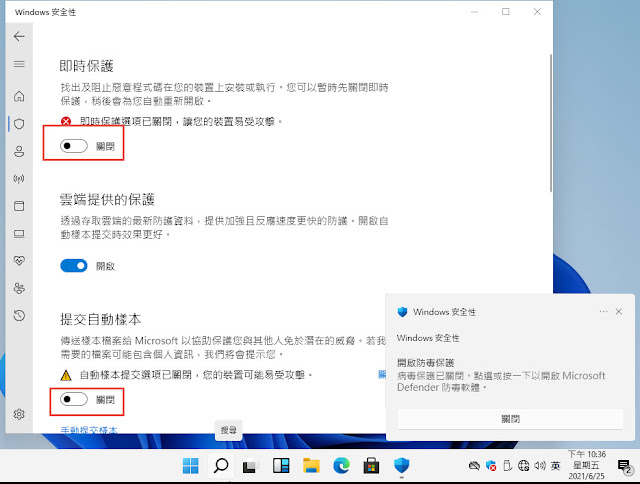Click the window vertical scrollbar thumb
Viewport: 640px width, 484px height.
(x=551, y=122)
